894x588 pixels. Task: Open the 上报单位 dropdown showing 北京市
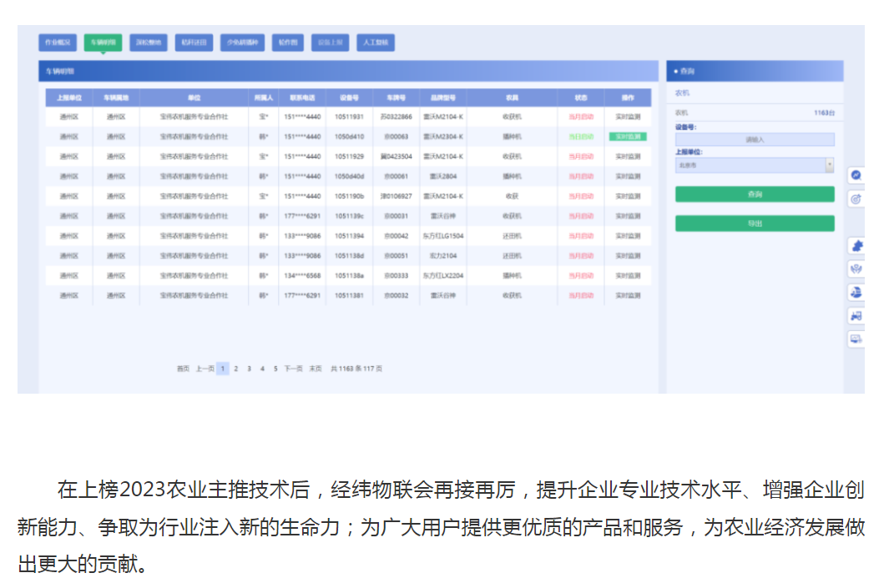pyautogui.click(x=754, y=165)
